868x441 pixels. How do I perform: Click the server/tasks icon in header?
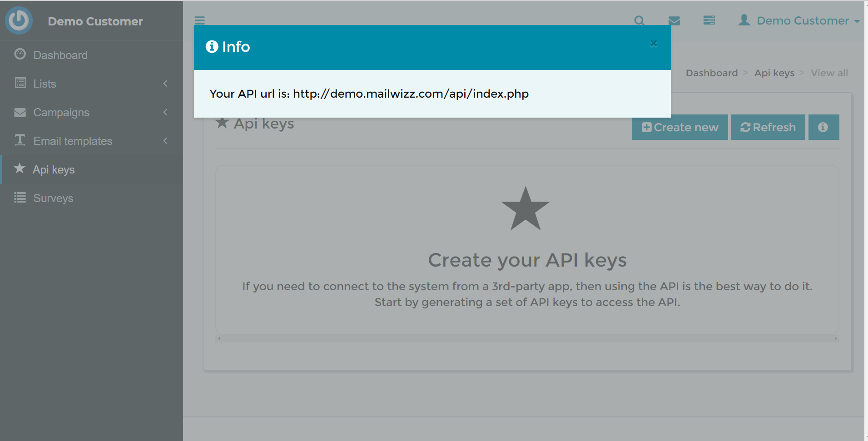tap(709, 20)
